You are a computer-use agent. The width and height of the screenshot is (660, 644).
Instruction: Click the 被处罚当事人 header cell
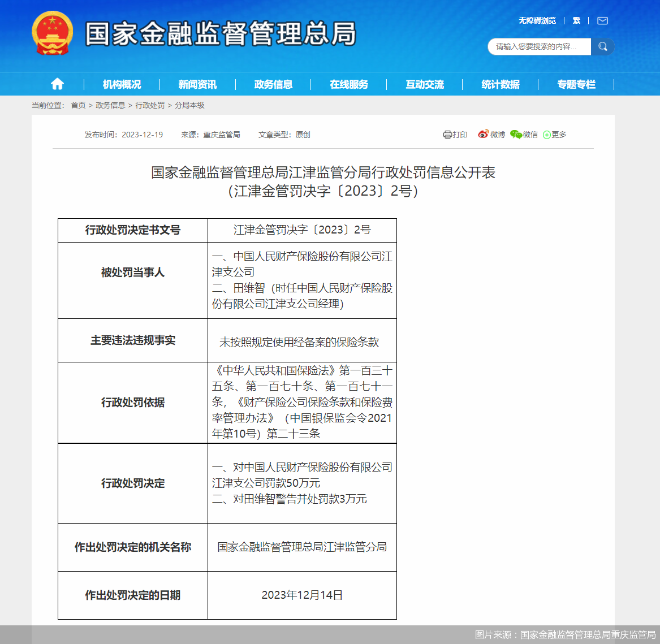(x=132, y=280)
